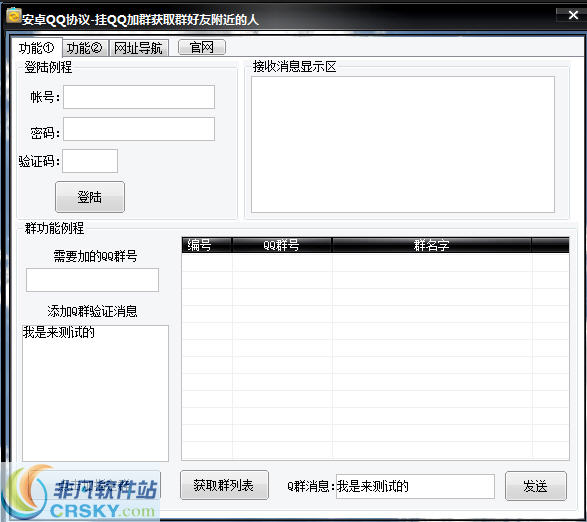Focus the 验证码 input field

coord(90,161)
